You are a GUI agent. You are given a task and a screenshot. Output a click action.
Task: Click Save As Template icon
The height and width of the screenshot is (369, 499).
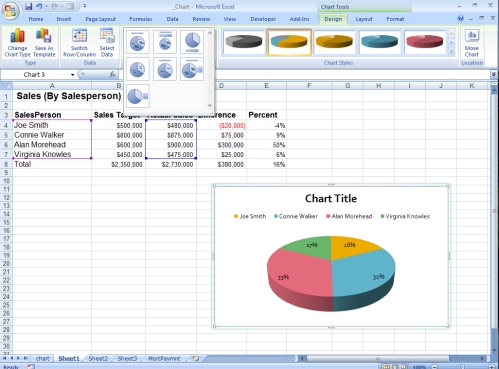[x=44, y=43]
